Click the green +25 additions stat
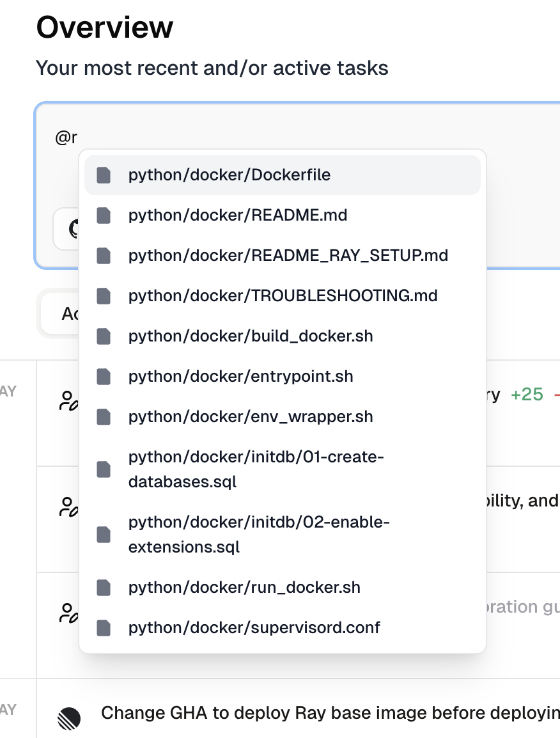560x738 pixels. click(x=527, y=395)
